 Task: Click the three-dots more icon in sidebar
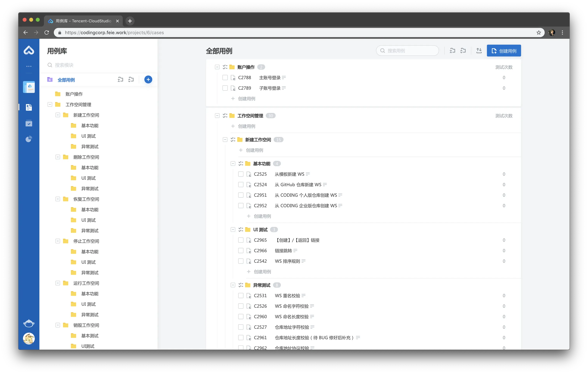29,66
